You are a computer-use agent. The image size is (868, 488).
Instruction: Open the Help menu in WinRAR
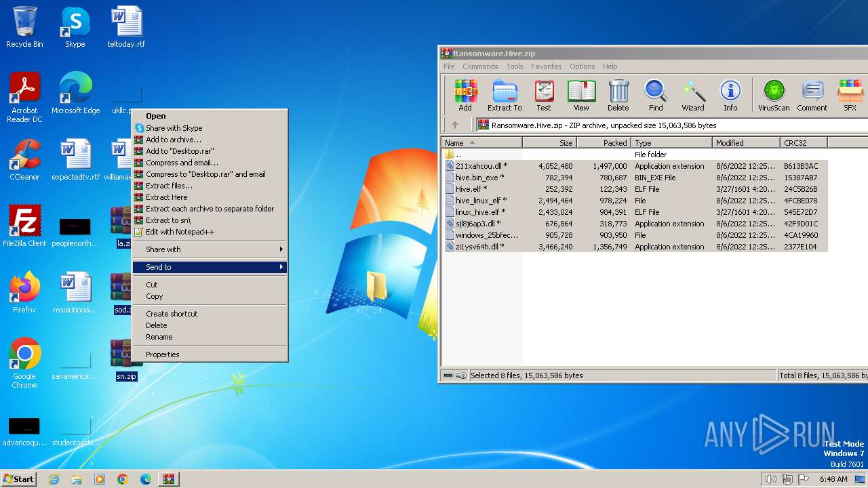(610, 66)
